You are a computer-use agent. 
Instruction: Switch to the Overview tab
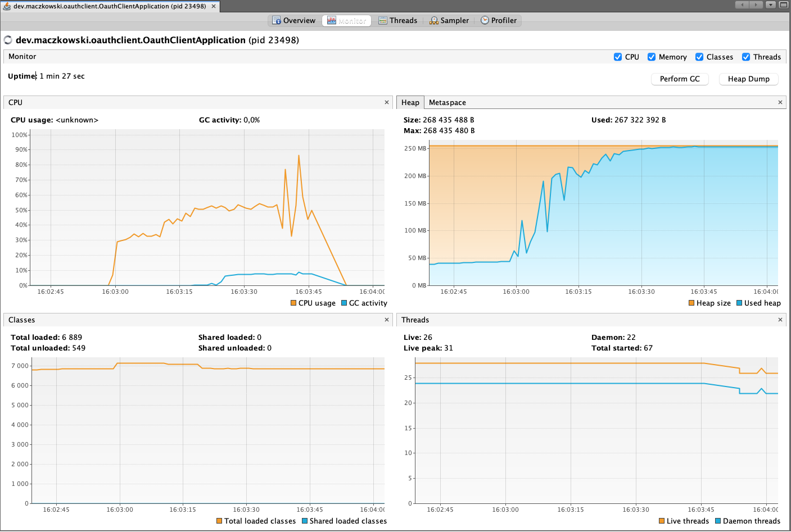tap(293, 21)
